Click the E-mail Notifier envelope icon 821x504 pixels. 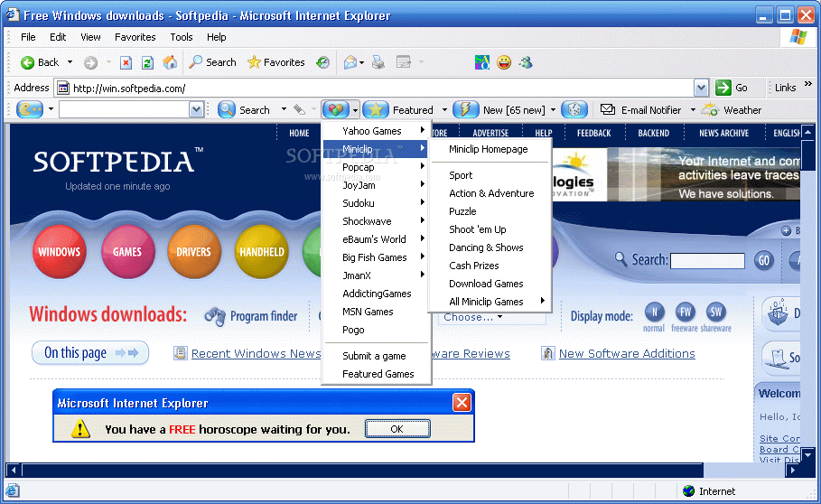pos(607,109)
